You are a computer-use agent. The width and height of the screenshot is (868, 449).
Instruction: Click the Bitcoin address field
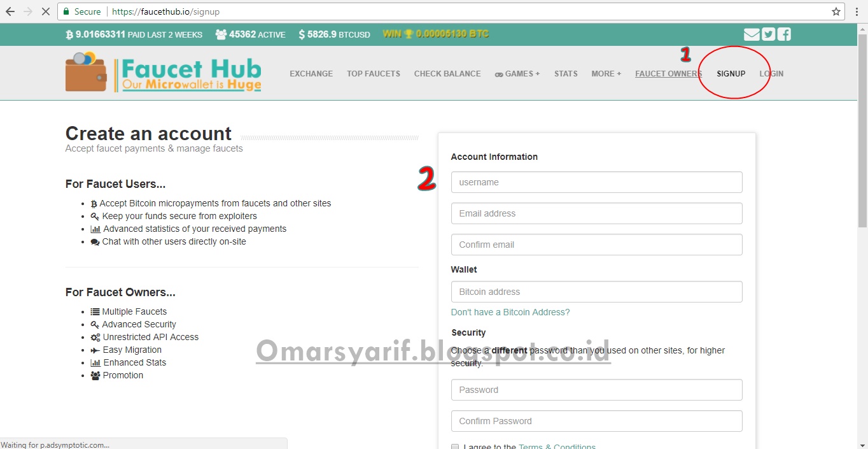(596, 292)
